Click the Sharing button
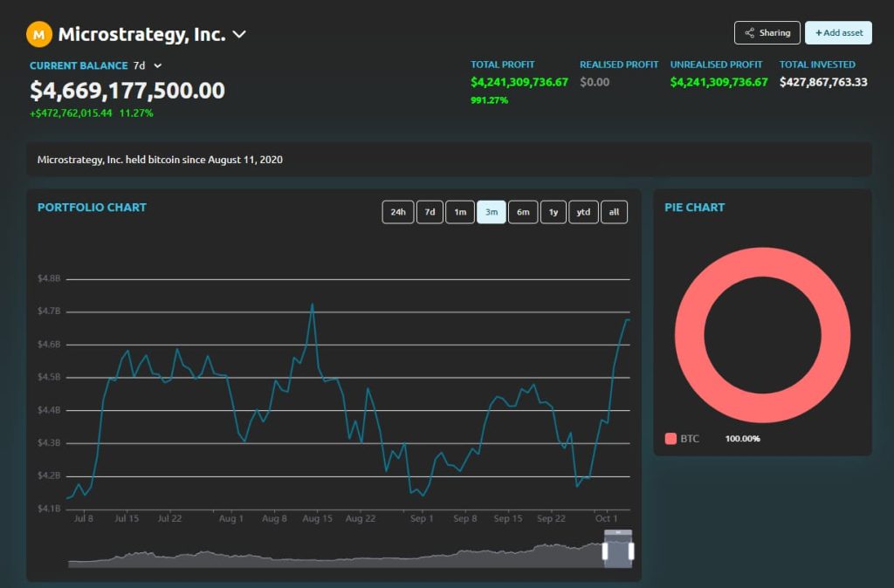894x588 pixels. coord(767,33)
